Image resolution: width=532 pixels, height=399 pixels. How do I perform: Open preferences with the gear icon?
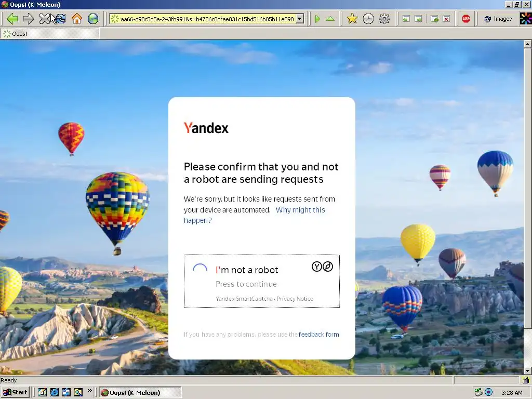[x=384, y=19]
